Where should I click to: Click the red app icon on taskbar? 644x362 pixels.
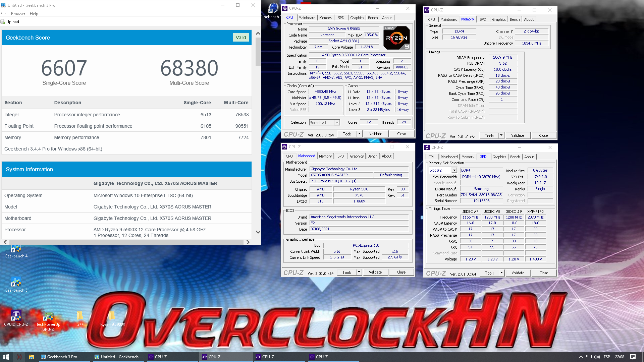point(19,357)
